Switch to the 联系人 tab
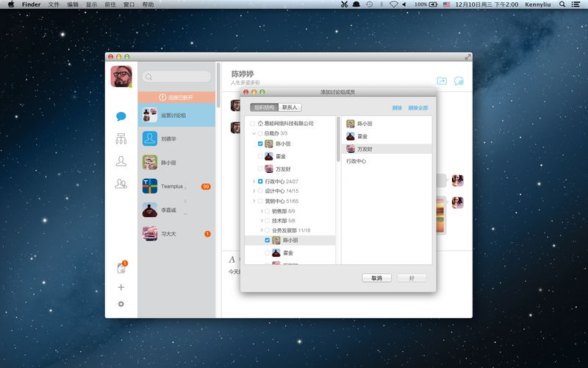The image size is (588, 368). (290, 107)
